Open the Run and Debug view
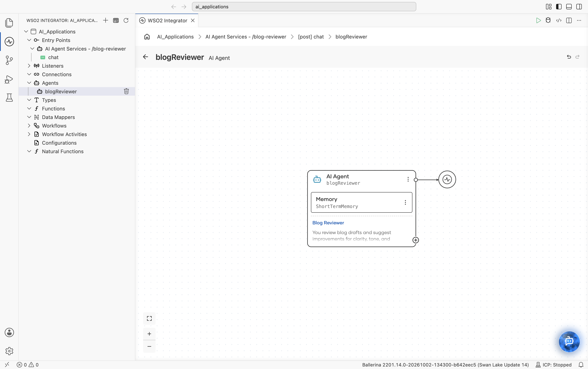Screen dimensions: 588x369 (9, 79)
